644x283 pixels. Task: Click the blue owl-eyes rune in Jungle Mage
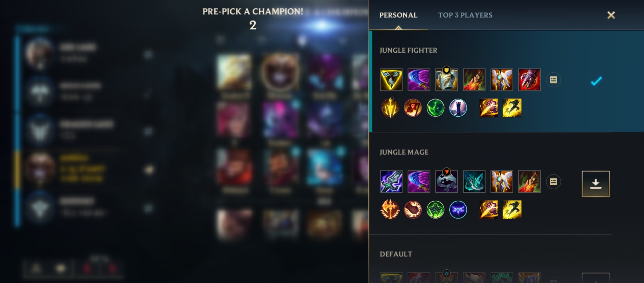458,210
